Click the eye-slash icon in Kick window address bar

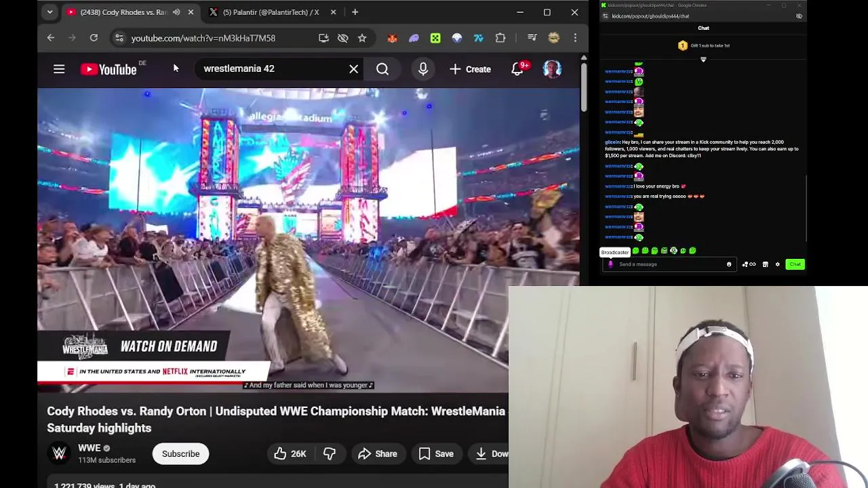click(799, 16)
